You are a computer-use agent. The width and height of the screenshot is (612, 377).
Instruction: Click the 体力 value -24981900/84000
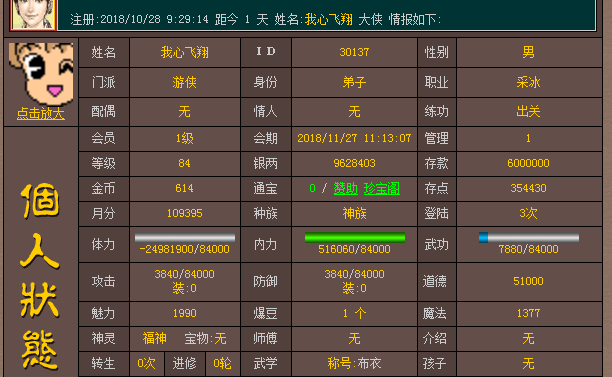185,249
